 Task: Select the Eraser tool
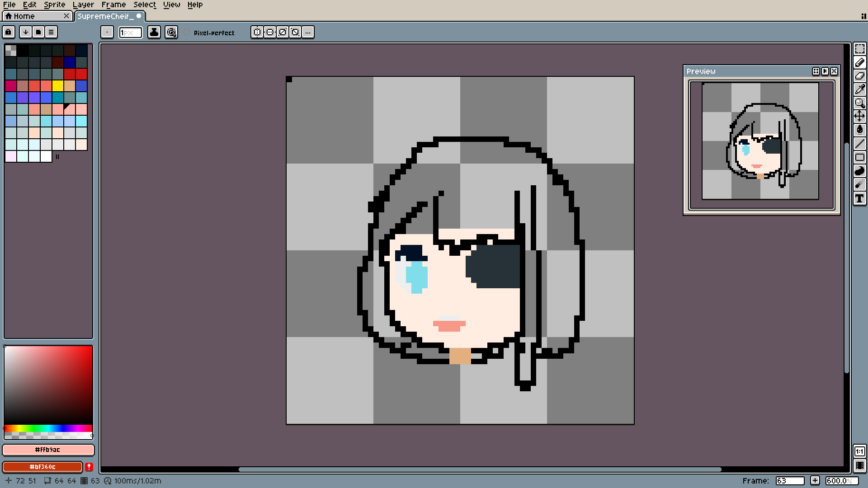click(859, 76)
